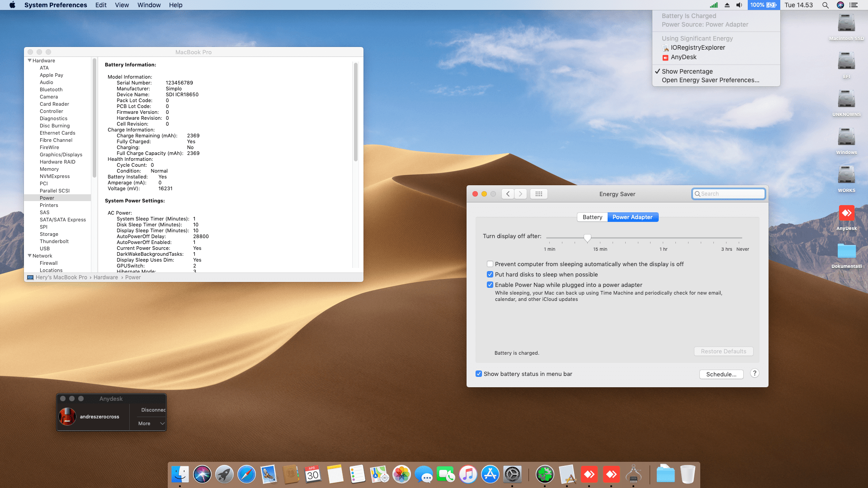Screen dimensions: 868x488
Task: Open Edit menu in menu bar
Action: click(x=101, y=5)
